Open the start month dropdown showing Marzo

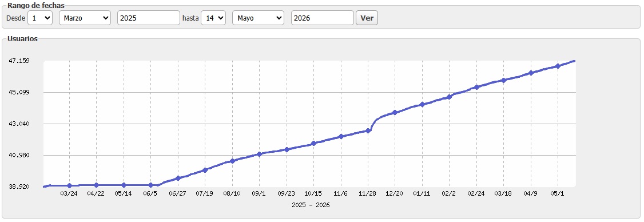(x=85, y=18)
